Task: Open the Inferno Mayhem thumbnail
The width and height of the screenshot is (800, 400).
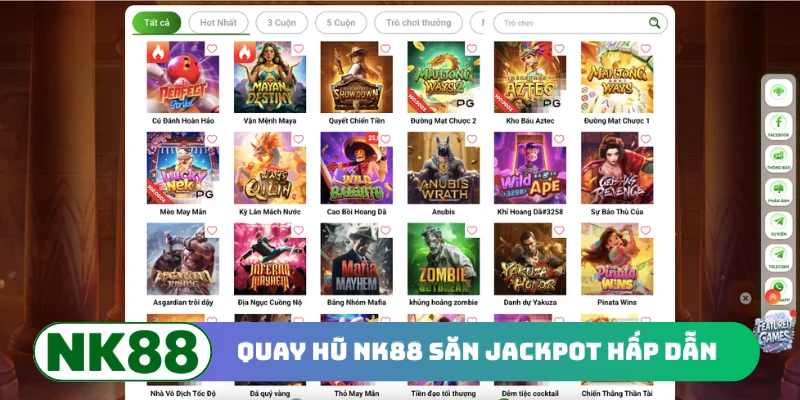Action: click(270, 259)
